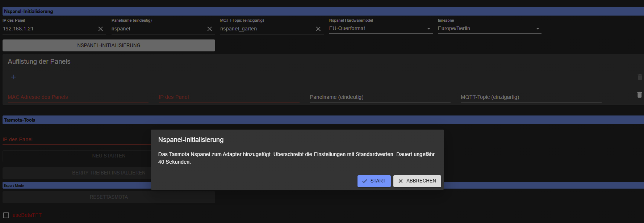Toggle the useBetaTFT checkbox

[x=6, y=215]
